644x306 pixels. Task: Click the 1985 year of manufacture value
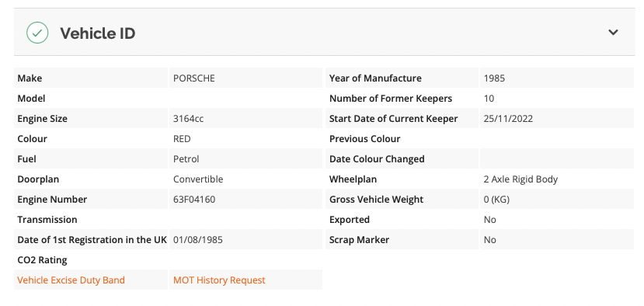pos(495,78)
